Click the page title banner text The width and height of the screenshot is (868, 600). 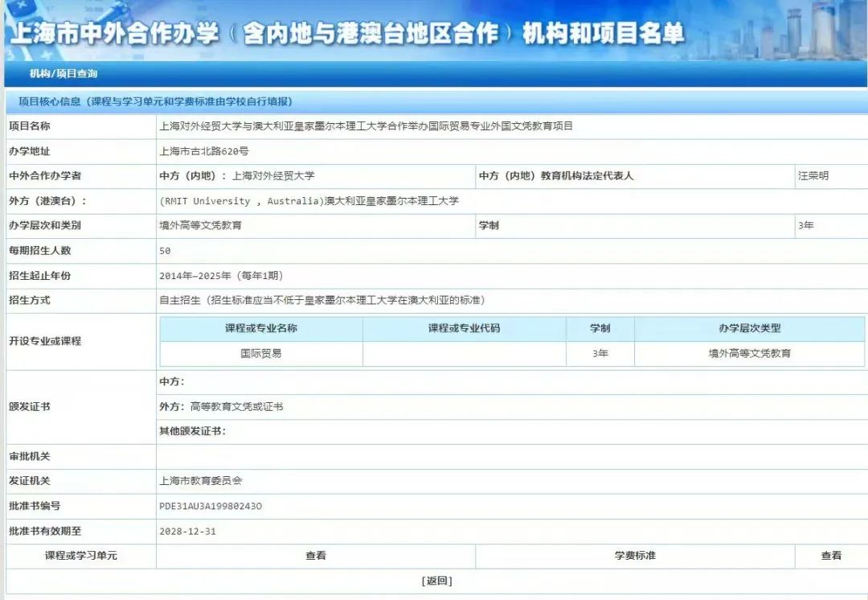[347, 33]
